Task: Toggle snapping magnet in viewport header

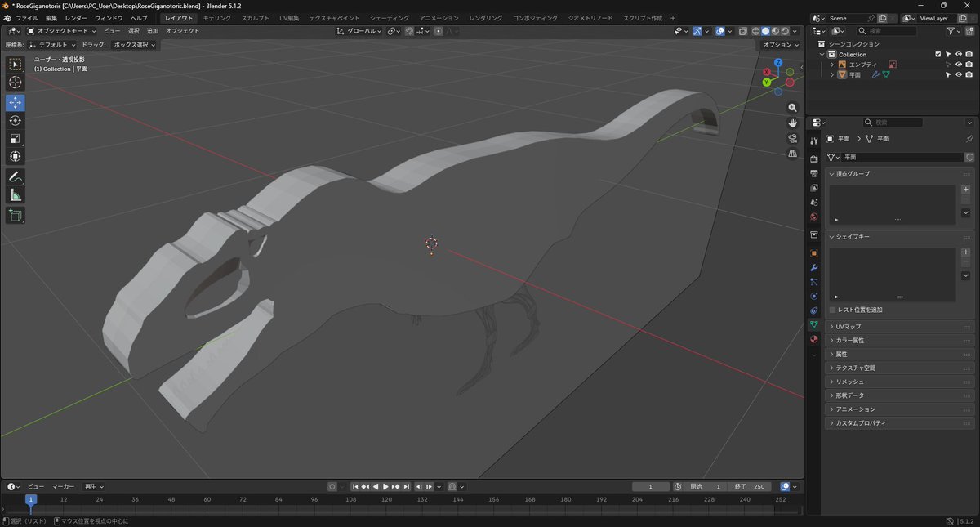Action: coord(409,31)
